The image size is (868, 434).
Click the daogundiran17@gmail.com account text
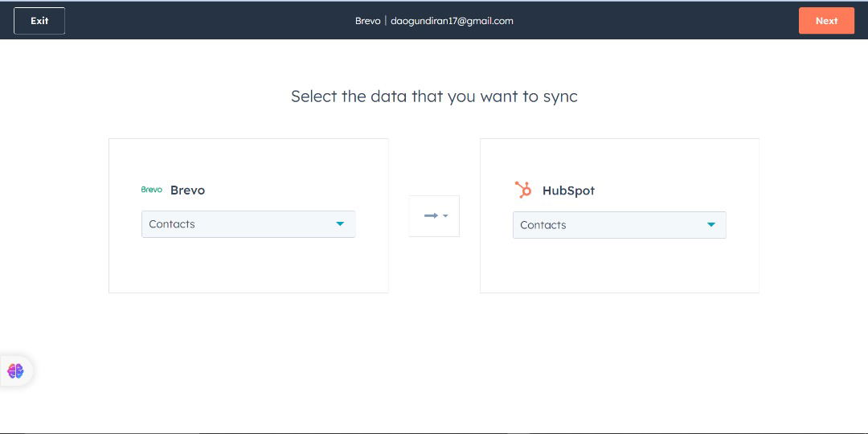tap(452, 21)
